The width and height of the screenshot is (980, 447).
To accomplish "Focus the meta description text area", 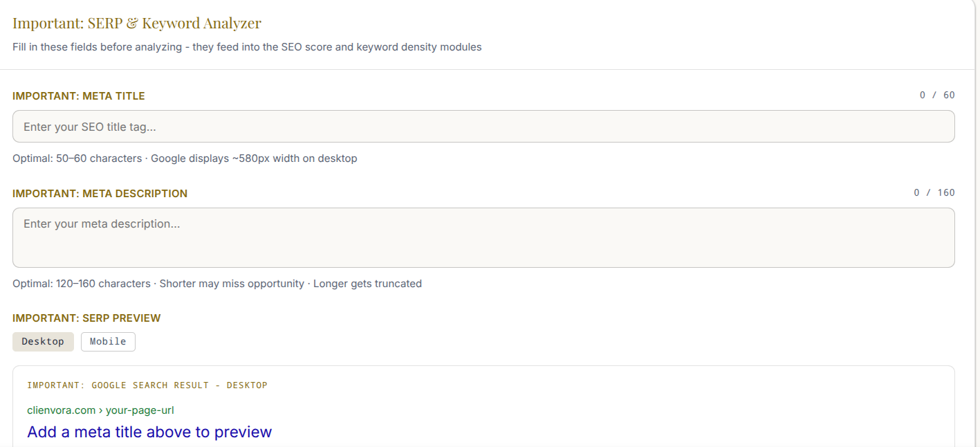I will [x=483, y=237].
